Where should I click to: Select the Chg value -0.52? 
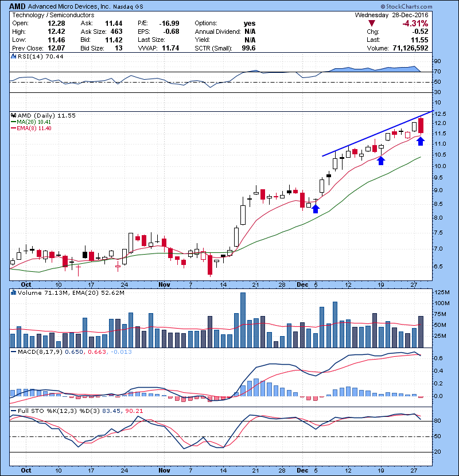point(420,32)
